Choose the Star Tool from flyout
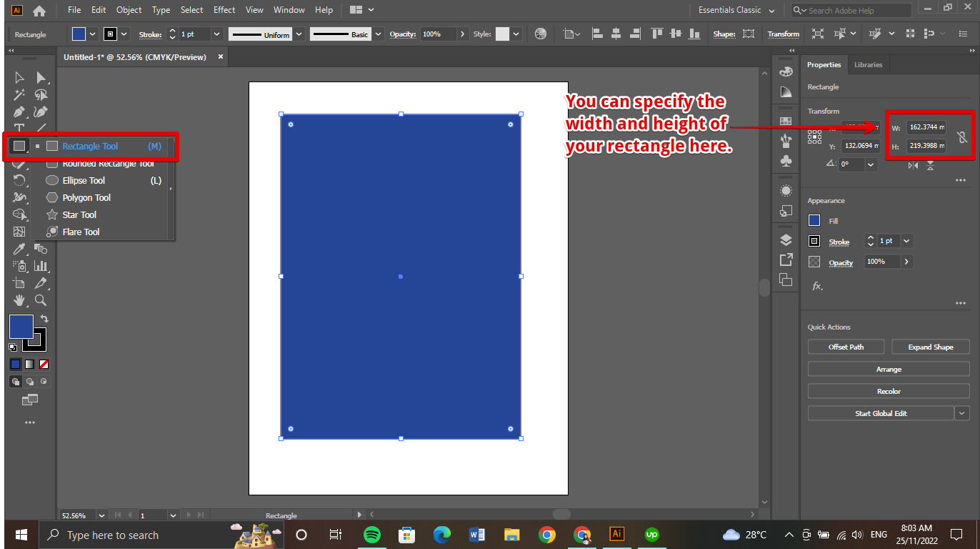The image size is (980, 549). pyautogui.click(x=79, y=214)
